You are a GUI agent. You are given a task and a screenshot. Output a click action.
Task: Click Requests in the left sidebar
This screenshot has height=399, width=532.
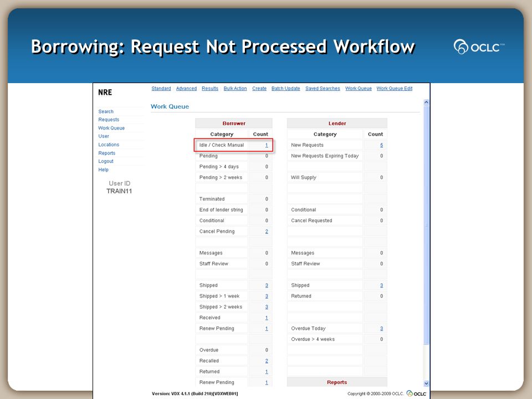point(109,120)
